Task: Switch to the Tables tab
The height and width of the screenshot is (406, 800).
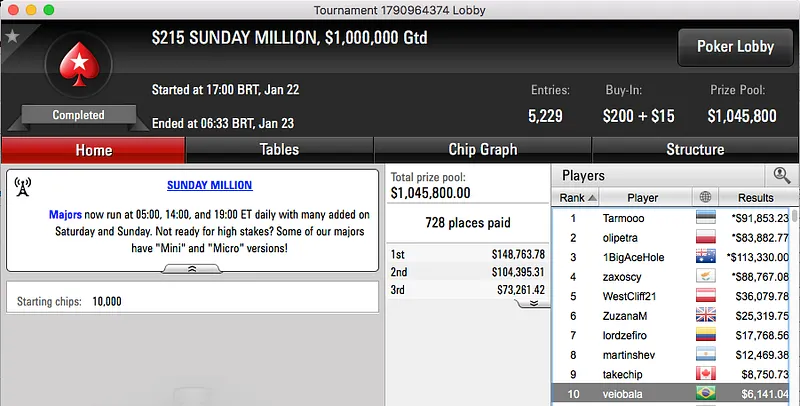Action: [x=279, y=150]
